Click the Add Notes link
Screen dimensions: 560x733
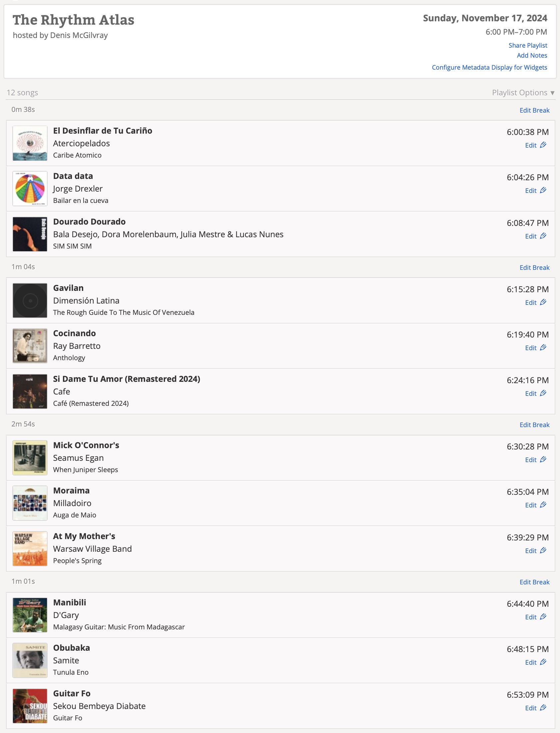(532, 55)
